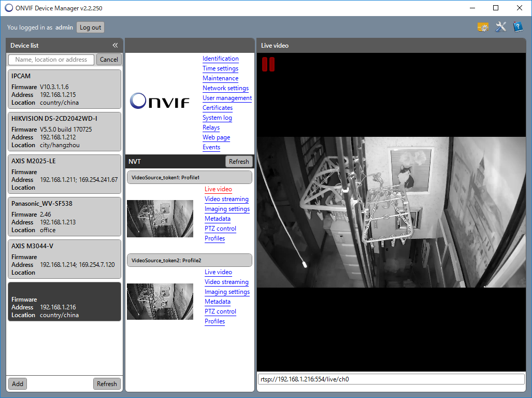Click the Profile2 video thumbnail
The width and height of the screenshot is (532, 398).
160,302
